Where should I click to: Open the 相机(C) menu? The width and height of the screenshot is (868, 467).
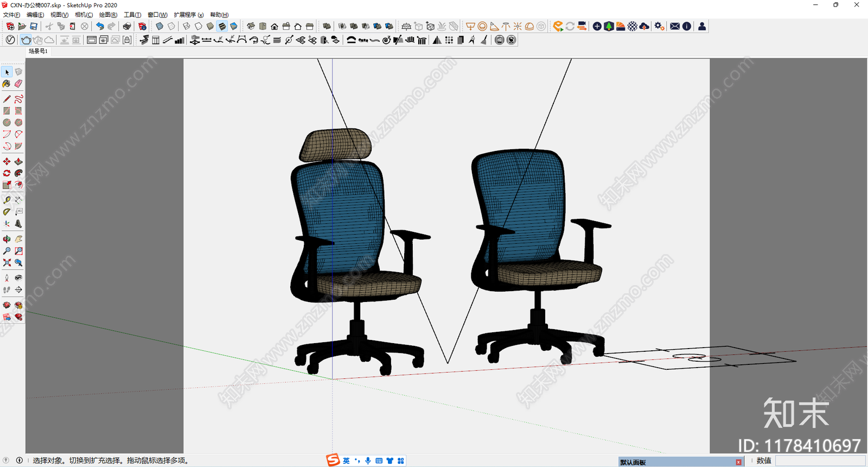pos(84,15)
